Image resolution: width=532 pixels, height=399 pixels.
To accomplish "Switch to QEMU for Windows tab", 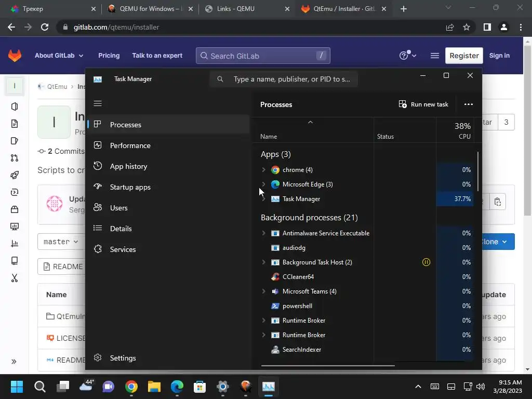I will pyautogui.click(x=151, y=9).
